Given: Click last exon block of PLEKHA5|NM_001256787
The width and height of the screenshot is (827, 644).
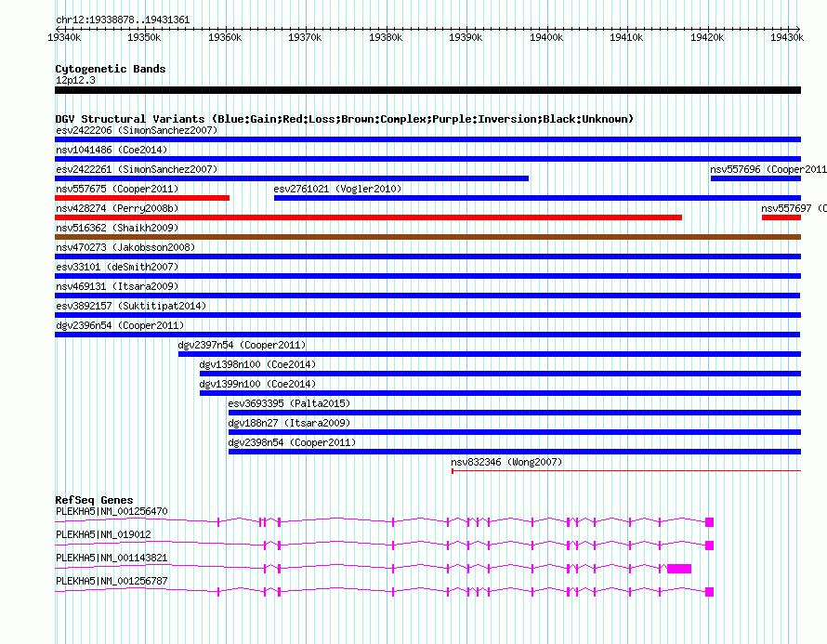Looking at the screenshot, I should [x=709, y=592].
